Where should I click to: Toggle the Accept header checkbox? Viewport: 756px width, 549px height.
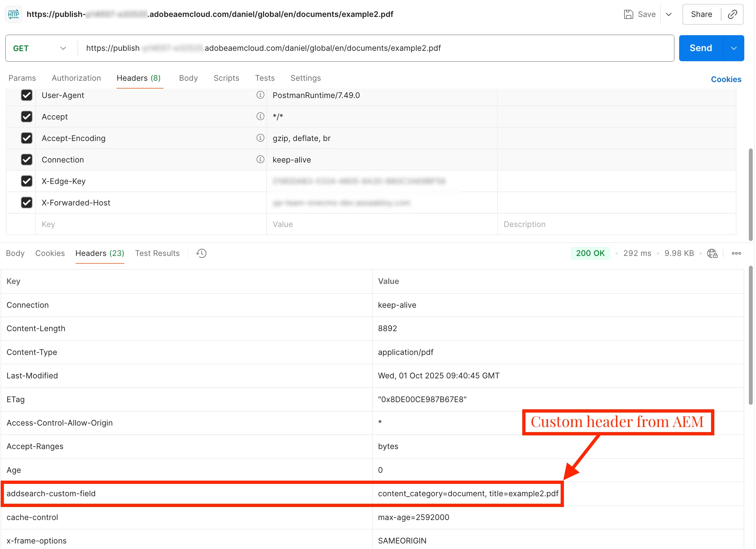27,117
